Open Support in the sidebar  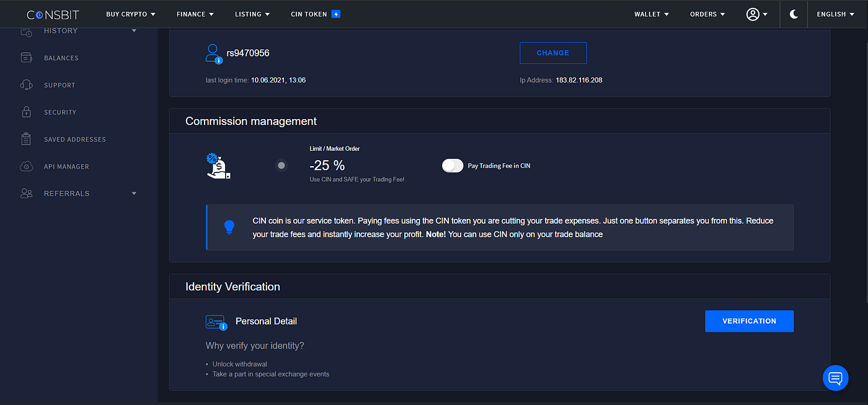pos(60,85)
